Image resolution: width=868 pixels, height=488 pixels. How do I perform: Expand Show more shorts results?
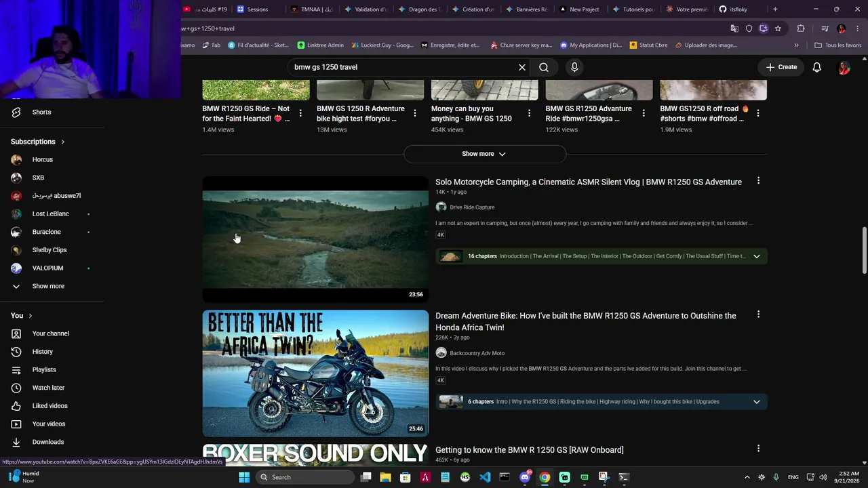click(x=484, y=154)
